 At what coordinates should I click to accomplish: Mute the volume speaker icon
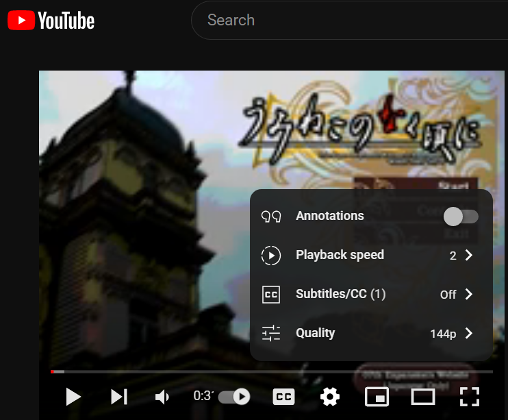(162, 397)
